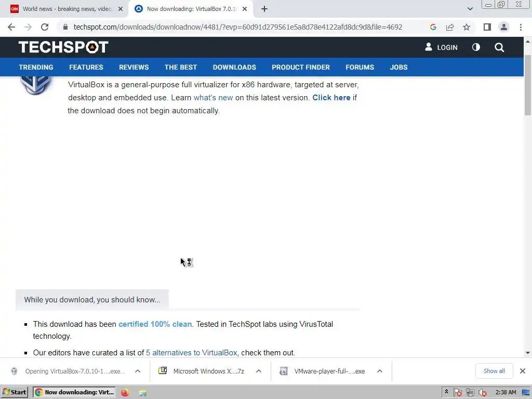This screenshot has height=399, width=532.
Task: Click the Google icon in address bar
Action: click(433, 27)
